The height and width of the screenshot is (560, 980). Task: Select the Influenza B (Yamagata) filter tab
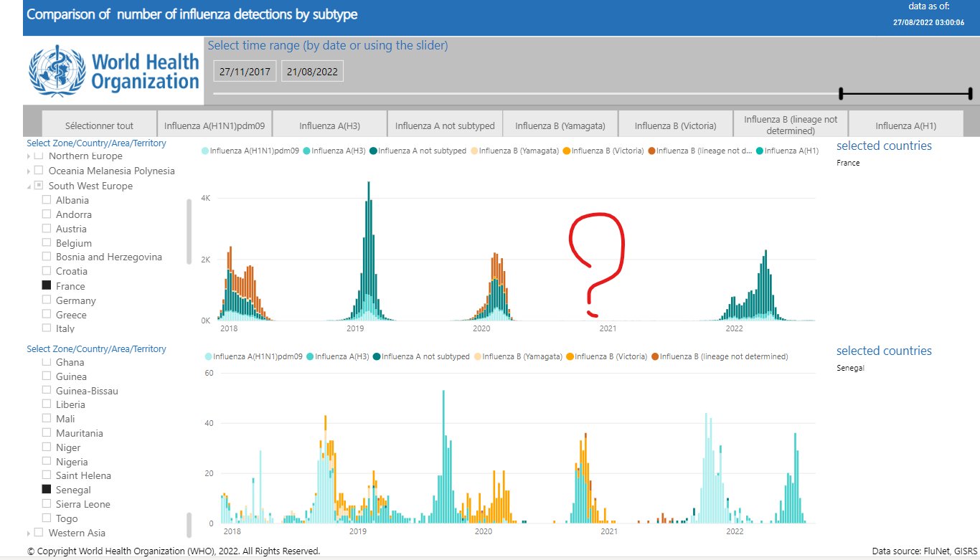click(x=560, y=123)
